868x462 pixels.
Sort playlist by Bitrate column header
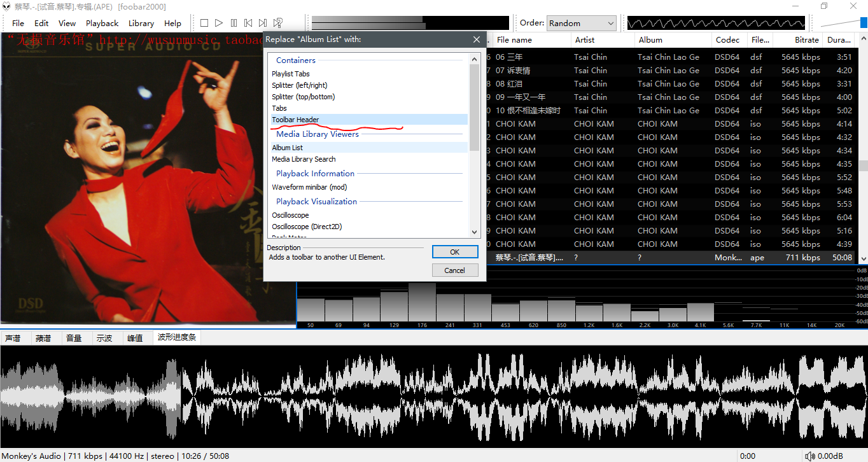coord(806,39)
